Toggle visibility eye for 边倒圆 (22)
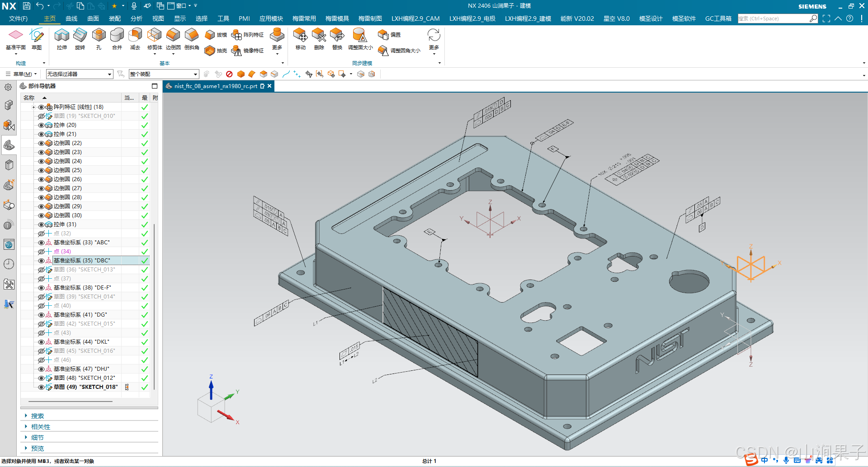868x467 pixels. pyautogui.click(x=41, y=143)
